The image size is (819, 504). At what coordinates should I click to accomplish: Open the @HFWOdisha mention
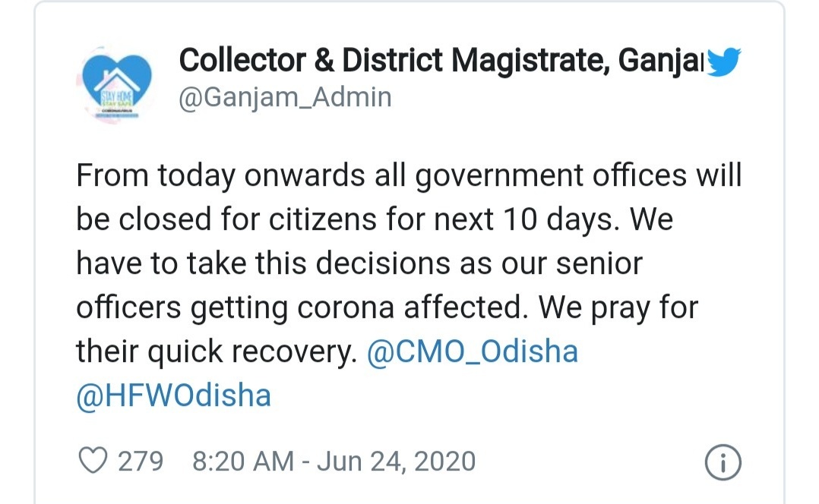coord(174,395)
